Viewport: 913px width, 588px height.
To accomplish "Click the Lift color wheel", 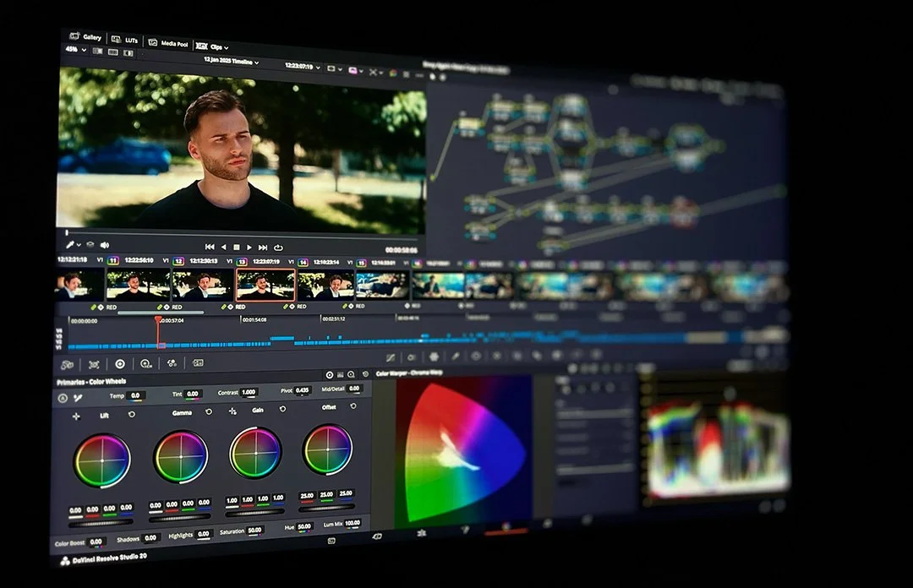I will 102,460.
